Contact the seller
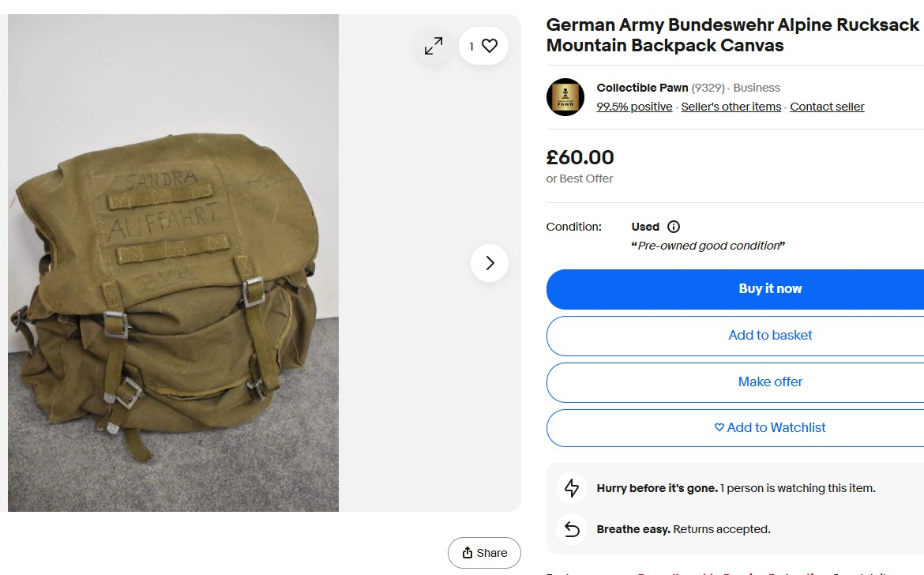924x575 pixels. (827, 107)
